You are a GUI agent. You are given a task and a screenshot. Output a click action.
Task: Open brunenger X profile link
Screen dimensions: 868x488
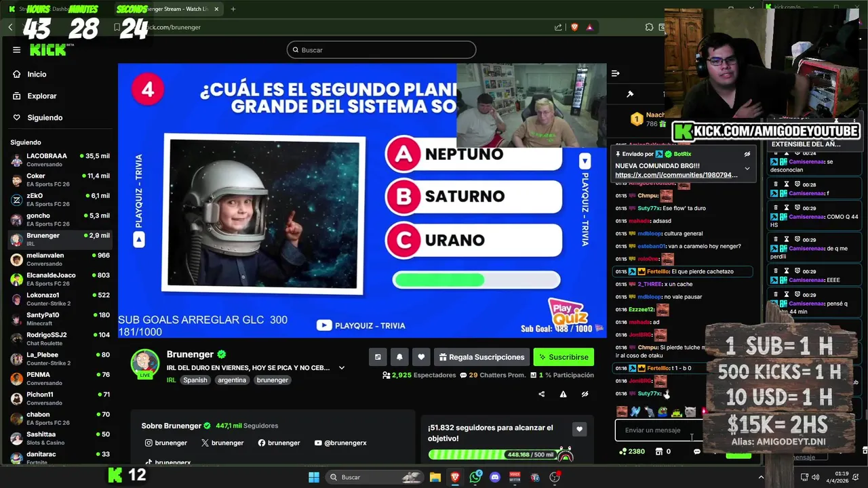222,443
